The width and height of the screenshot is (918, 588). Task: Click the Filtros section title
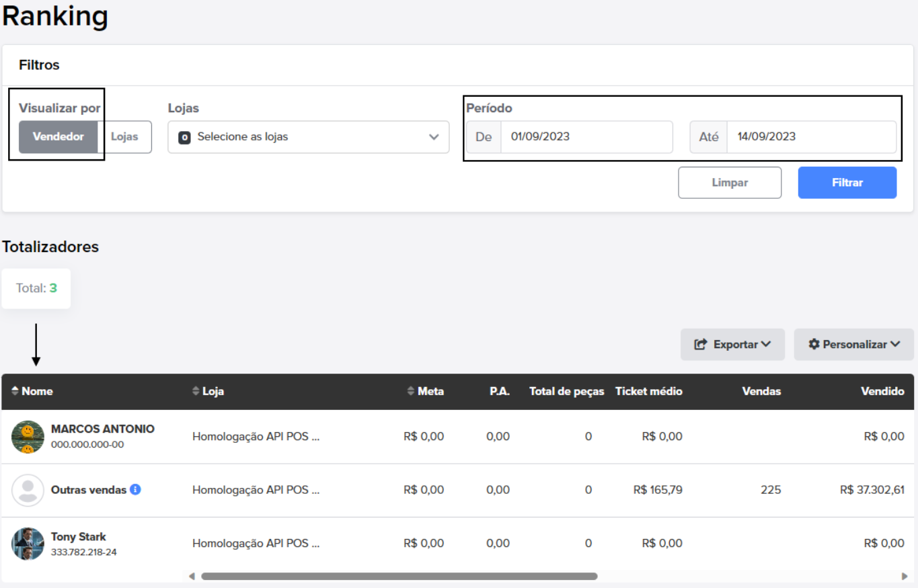pos(39,65)
